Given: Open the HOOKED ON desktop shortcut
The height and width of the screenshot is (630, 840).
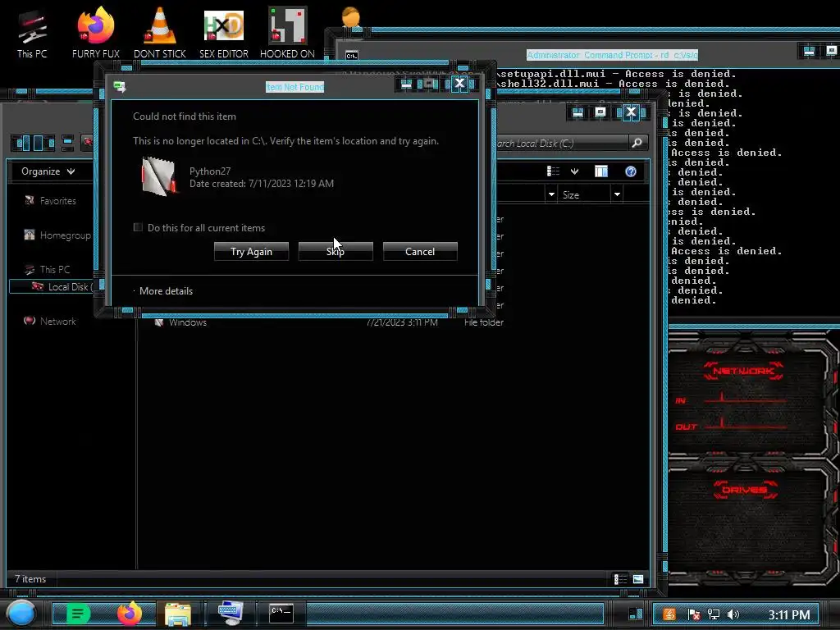Looking at the screenshot, I should tap(287, 34).
